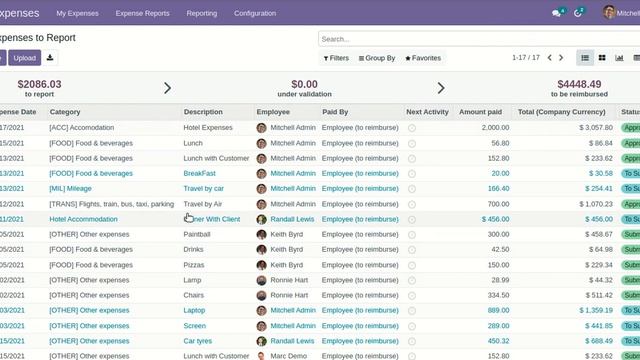Click the Mitchell user avatar
The image size is (640, 360).
point(609,12)
